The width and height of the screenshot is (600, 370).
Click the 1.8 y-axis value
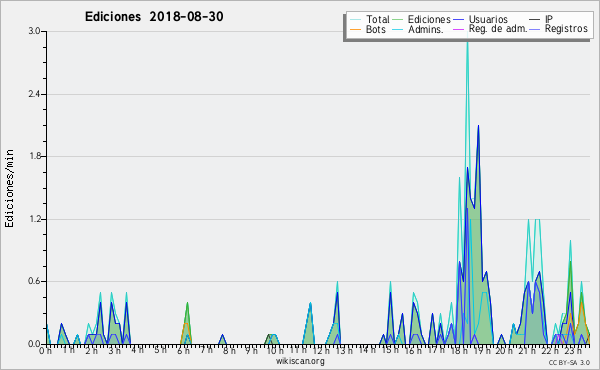point(34,156)
